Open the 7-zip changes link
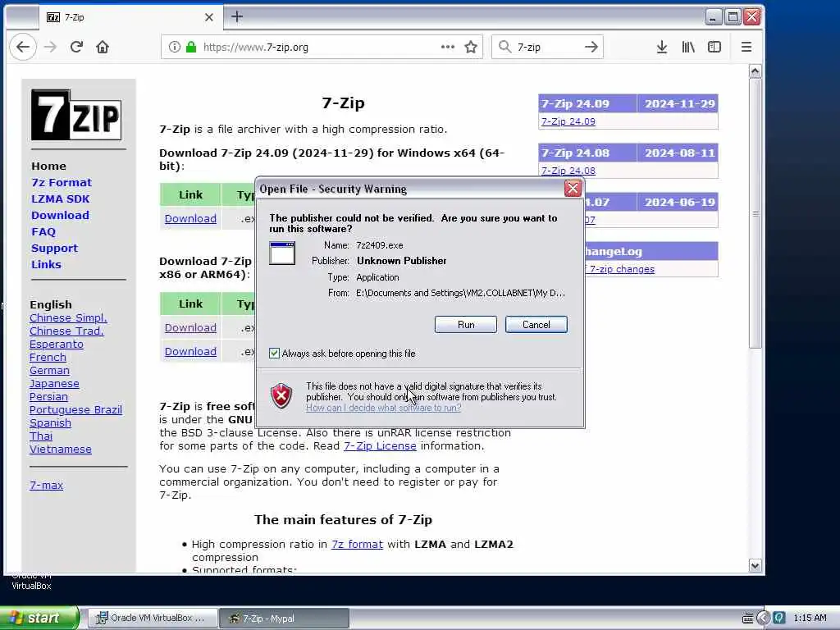Viewport: 840px width, 630px height. (622, 269)
